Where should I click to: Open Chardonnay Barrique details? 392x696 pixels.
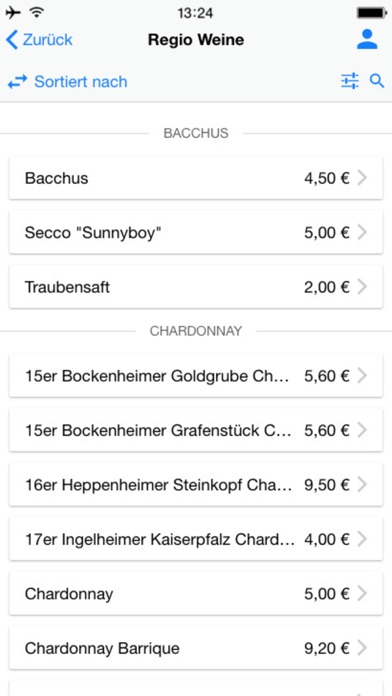196,649
